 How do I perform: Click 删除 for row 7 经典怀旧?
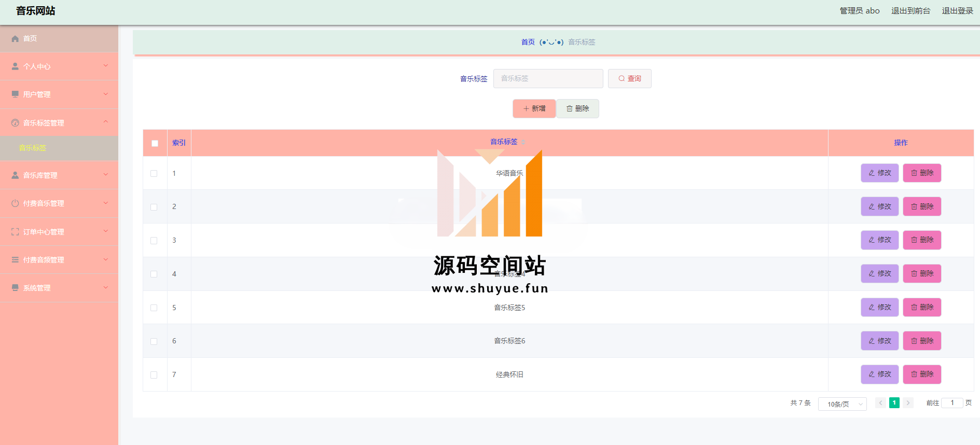click(922, 374)
